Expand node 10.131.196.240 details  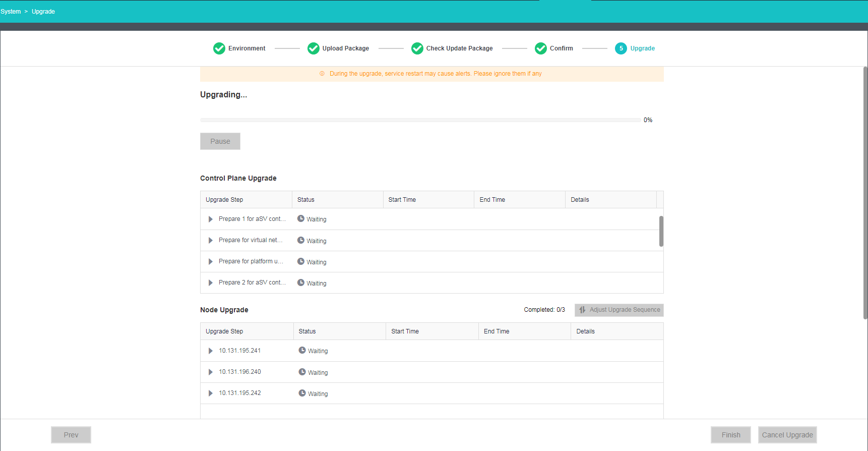pos(211,372)
